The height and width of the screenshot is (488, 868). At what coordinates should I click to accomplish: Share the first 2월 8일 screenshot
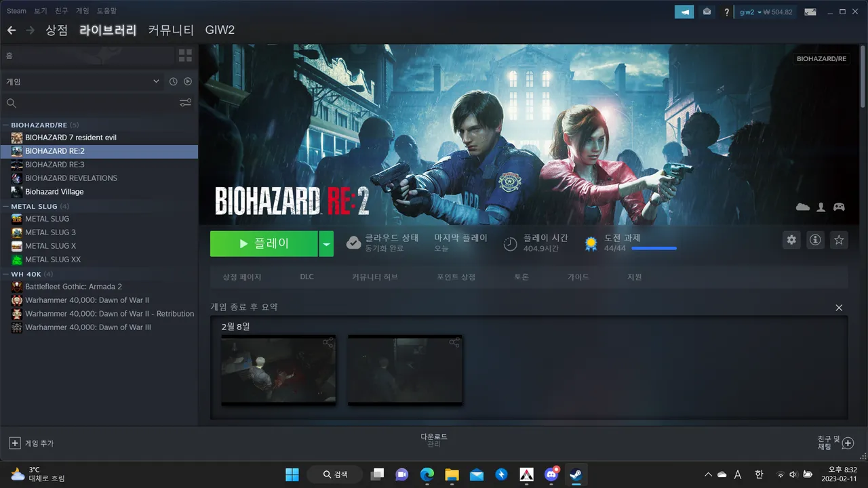tap(328, 343)
